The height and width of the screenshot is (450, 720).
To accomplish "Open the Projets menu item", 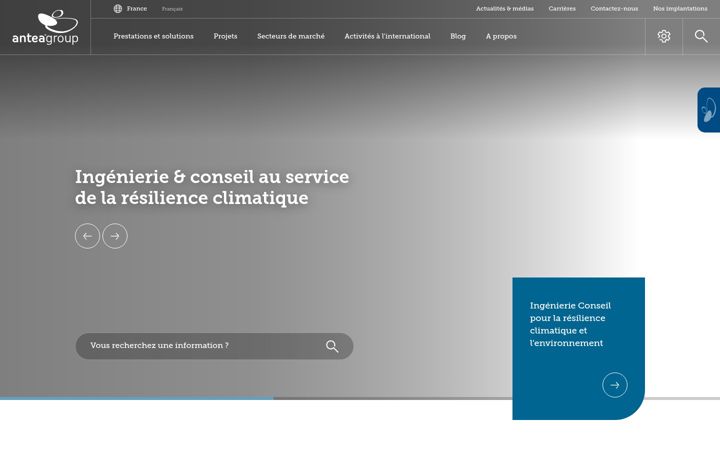I will (x=225, y=36).
